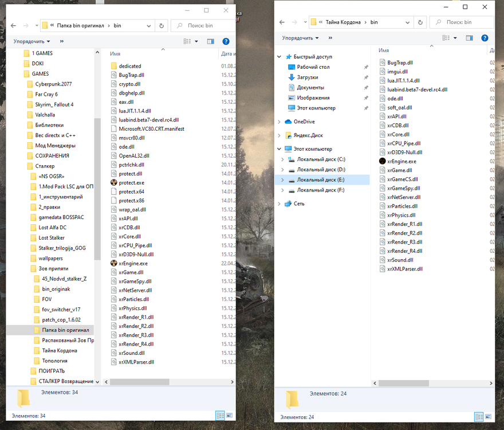Toggle the preview pane in the left window
Viewport: 504px width, 430px height.
point(210,41)
